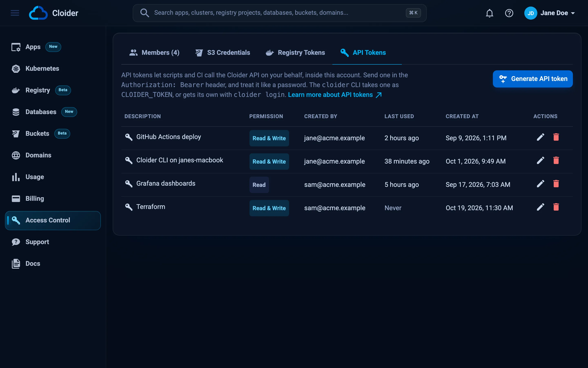Screen dimensions: 588x368
Task: Switch to the S3 Credentials tab
Action: point(223,53)
